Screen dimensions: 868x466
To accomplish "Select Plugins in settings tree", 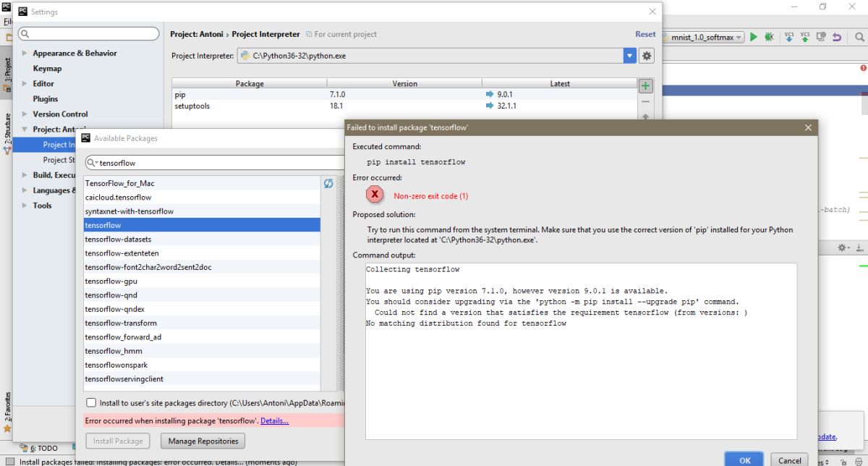I will point(45,98).
